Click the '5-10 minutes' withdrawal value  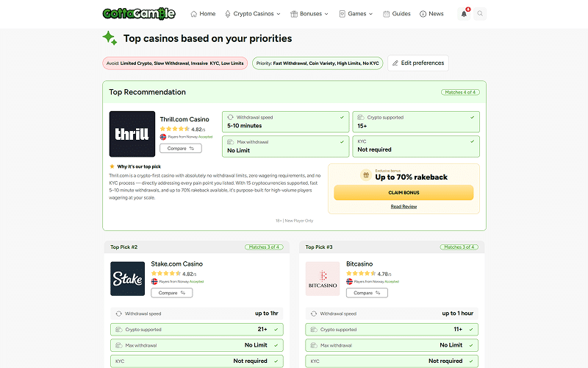click(x=245, y=126)
